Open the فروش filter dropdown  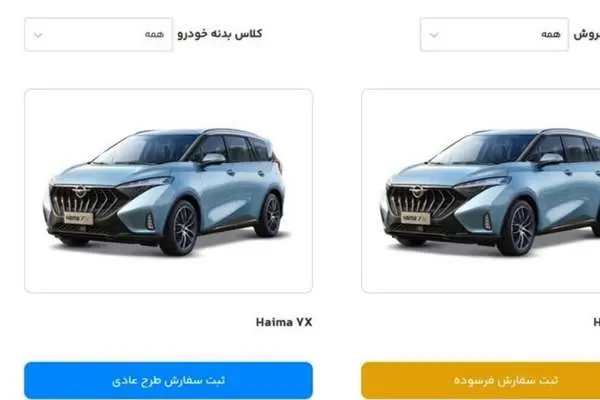coord(494,34)
